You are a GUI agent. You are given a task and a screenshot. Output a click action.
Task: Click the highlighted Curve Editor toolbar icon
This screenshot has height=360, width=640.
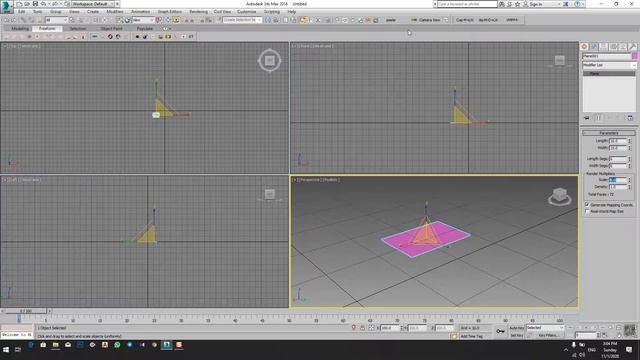coord(303,20)
